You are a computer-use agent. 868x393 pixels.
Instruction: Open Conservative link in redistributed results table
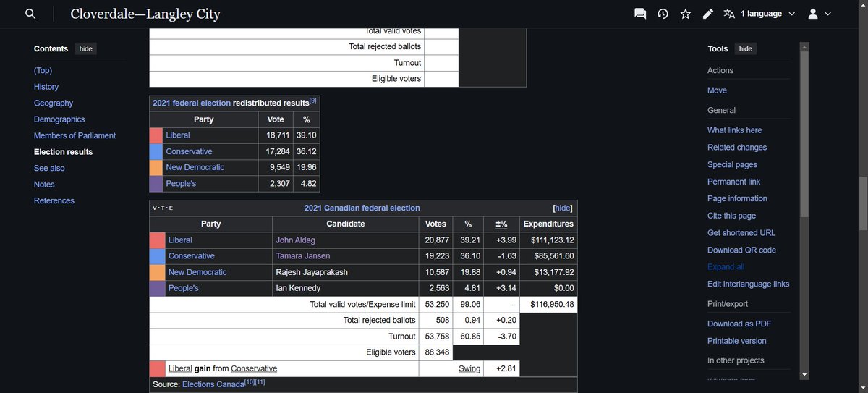(x=189, y=151)
